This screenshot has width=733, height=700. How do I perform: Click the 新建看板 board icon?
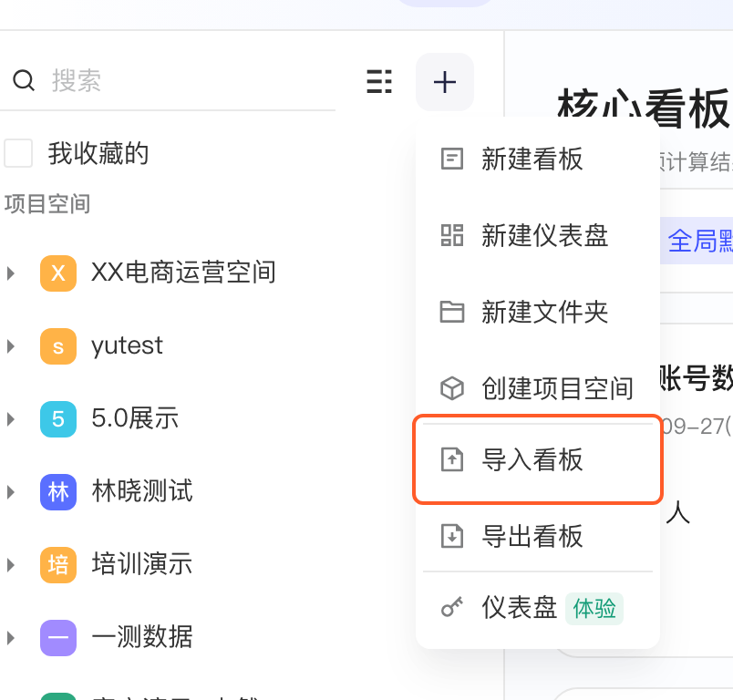[452, 159]
